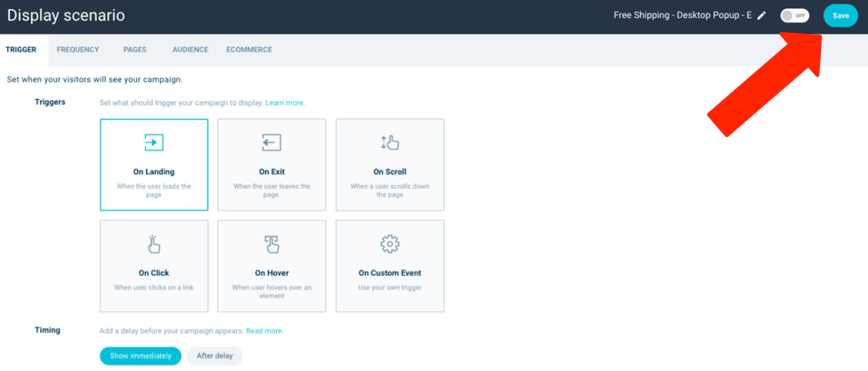868x371 pixels.
Task: Open the Read more link
Action: [264, 331]
